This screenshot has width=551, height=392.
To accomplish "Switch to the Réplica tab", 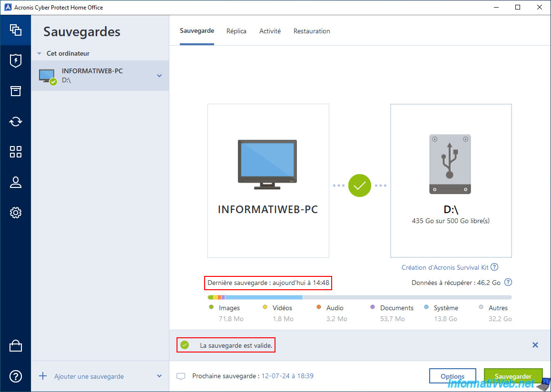I will coord(236,31).
